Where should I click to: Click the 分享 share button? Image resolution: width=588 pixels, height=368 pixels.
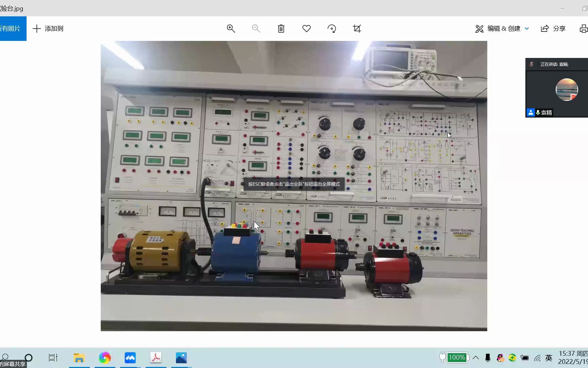pyautogui.click(x=553, y=29)
